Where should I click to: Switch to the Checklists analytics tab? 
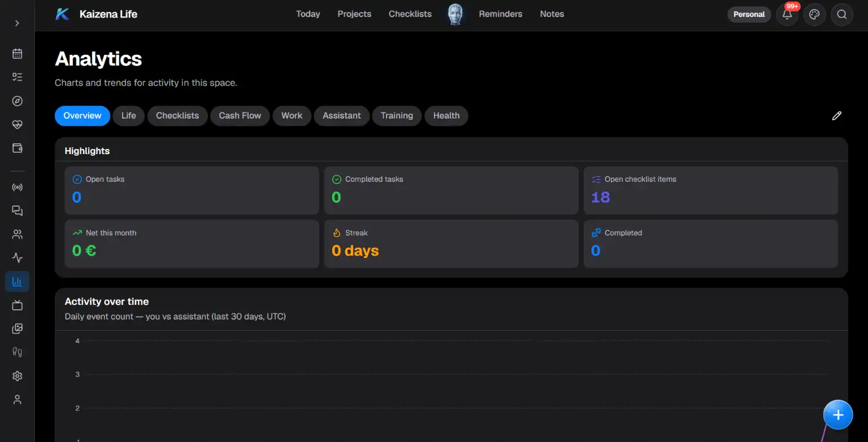click(177, 116)
